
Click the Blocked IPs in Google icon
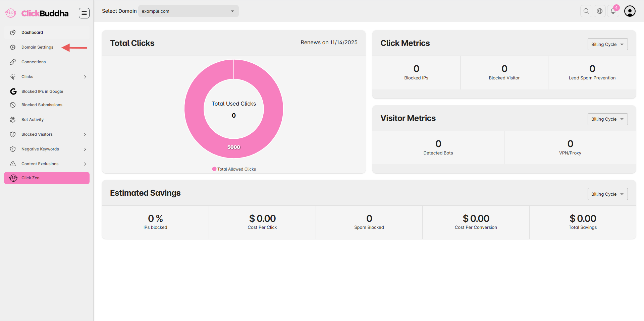coord(13,91)
